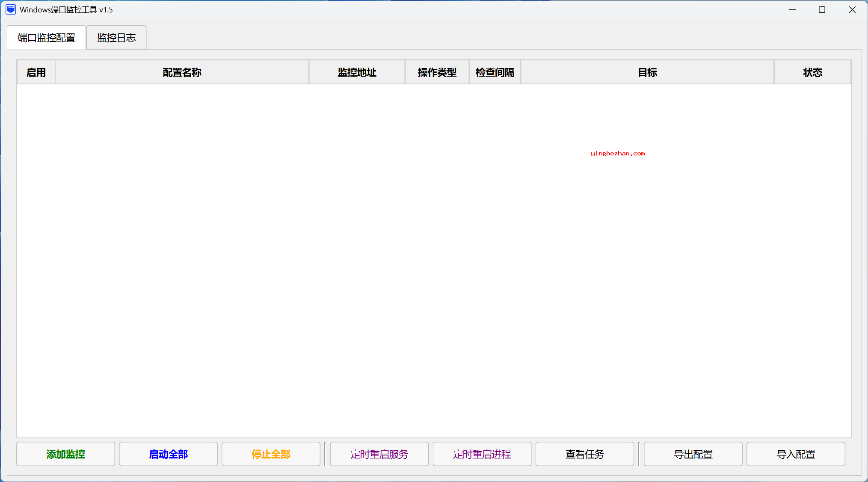The image size is (868, 482).
Task: Click the green 添加监控 button
Action: click(x=65, y=454)
